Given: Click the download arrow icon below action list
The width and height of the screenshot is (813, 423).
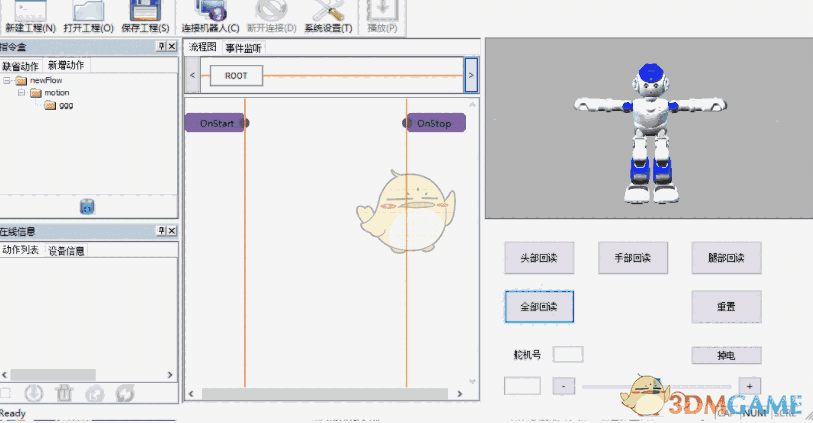Looking at the screenshot, I should pos(34,393).
